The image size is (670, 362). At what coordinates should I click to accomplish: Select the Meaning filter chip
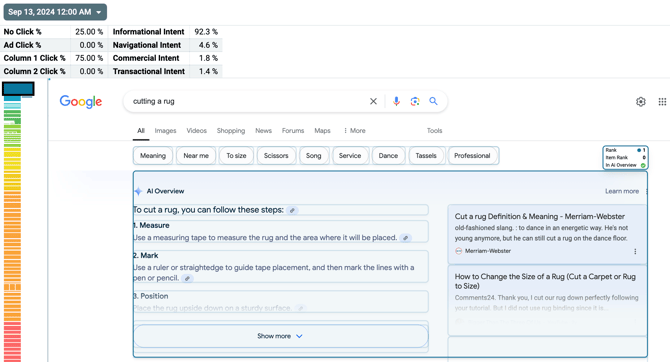click(153, 156)
